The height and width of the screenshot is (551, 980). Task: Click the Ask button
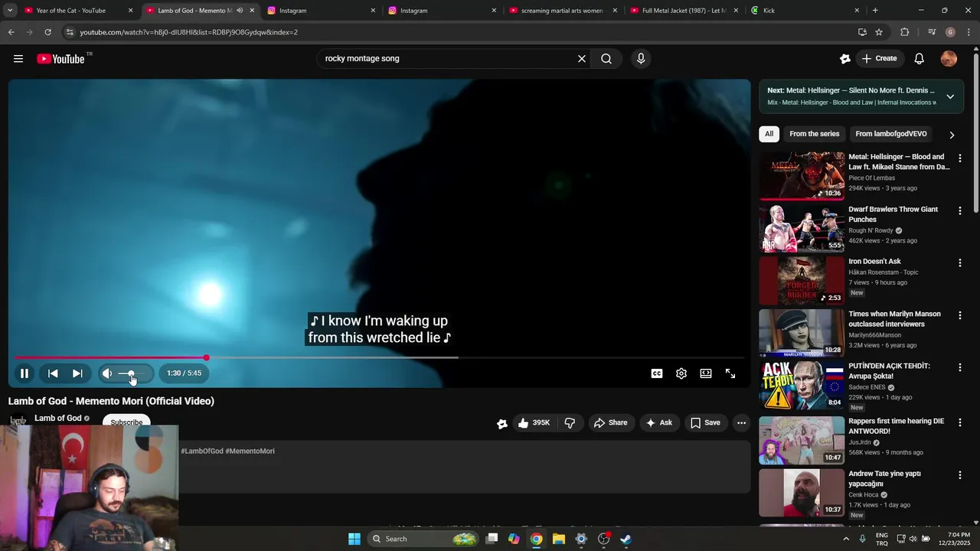[659, 422]
